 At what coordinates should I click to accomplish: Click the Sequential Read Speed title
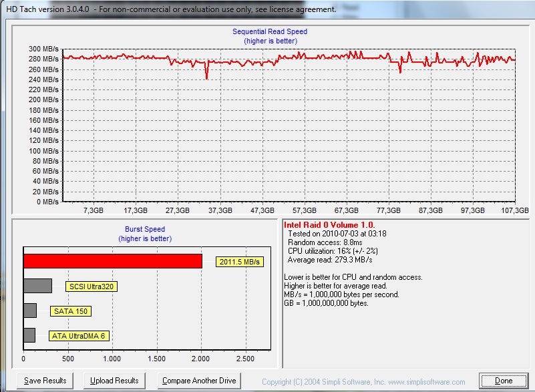tap(270, 31)
